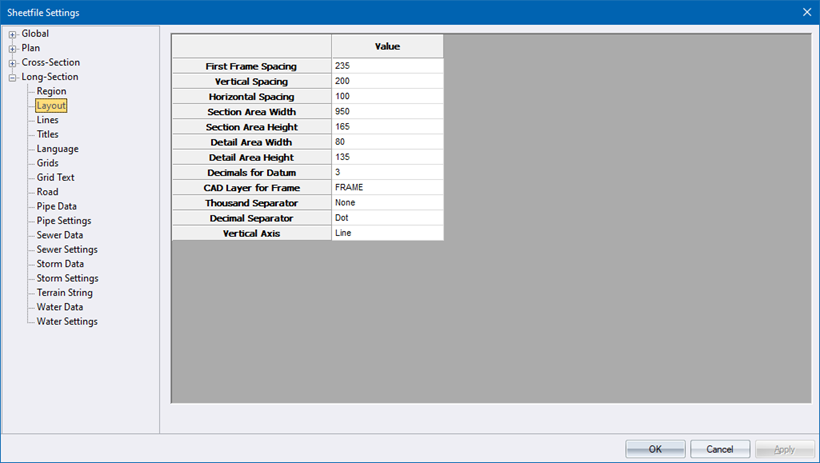Open the Decimal Separator value cell
The image size is (820, 463).
point(387,218)
